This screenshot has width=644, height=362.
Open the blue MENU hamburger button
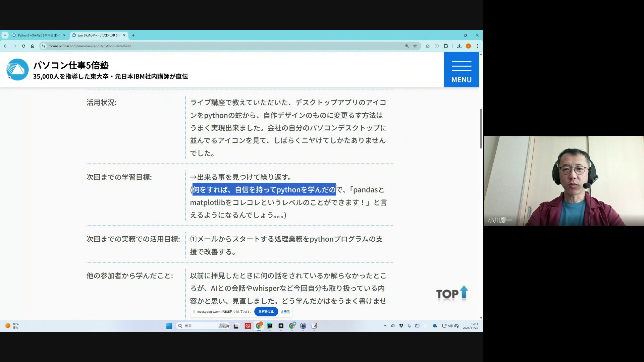click(x=461, y=70)
